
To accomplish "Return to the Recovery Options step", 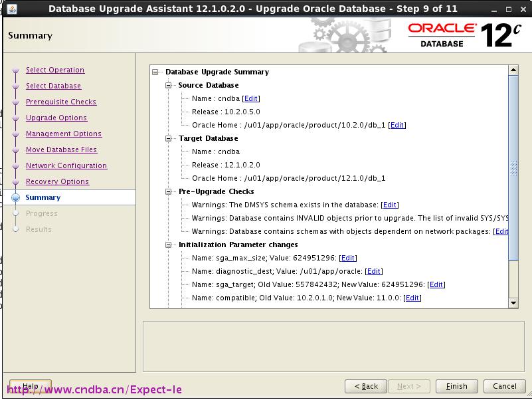I will 57,181.
